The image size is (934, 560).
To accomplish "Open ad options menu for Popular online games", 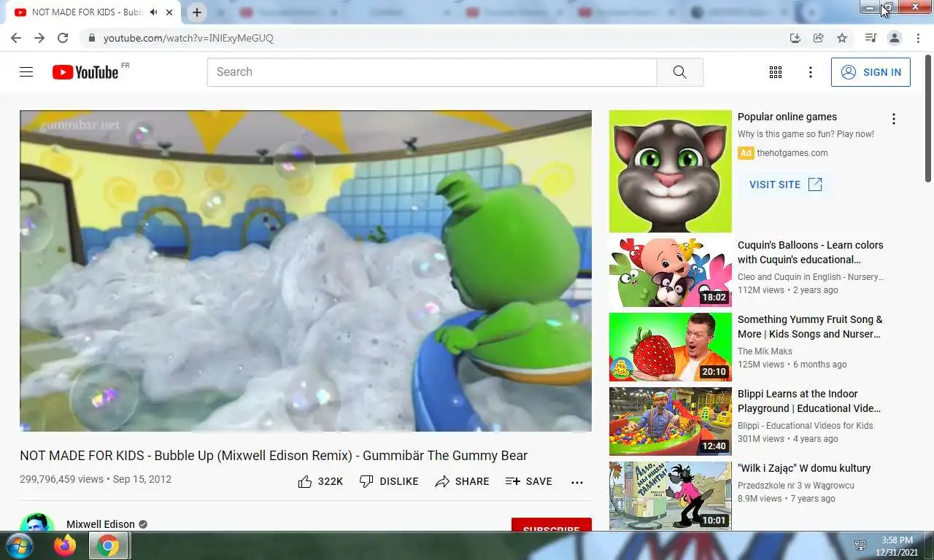I will tap(893, 119).
